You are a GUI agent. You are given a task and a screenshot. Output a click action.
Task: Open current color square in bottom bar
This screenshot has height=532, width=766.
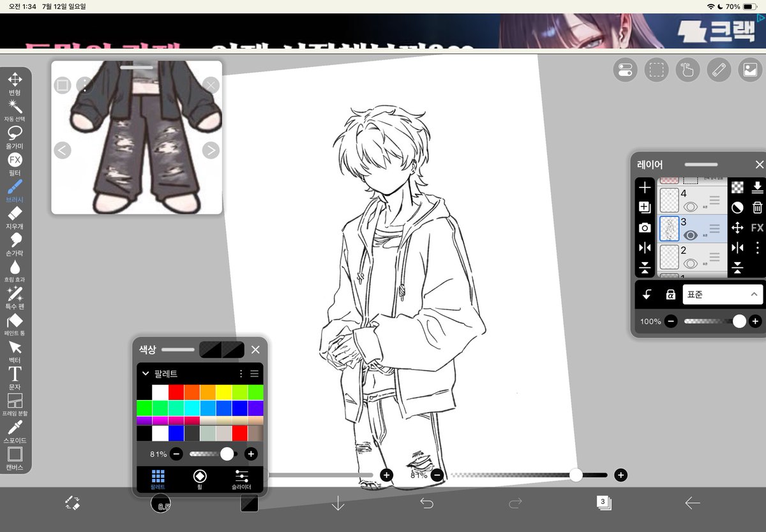coord(249,503)
